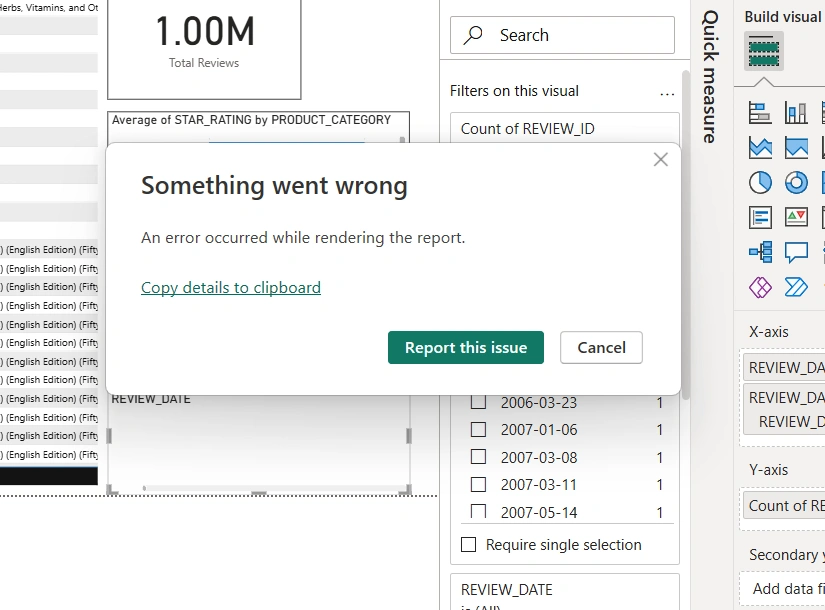Pick the donut chart visual icon
Screen dimensions: 825x610
coord(796,183)
